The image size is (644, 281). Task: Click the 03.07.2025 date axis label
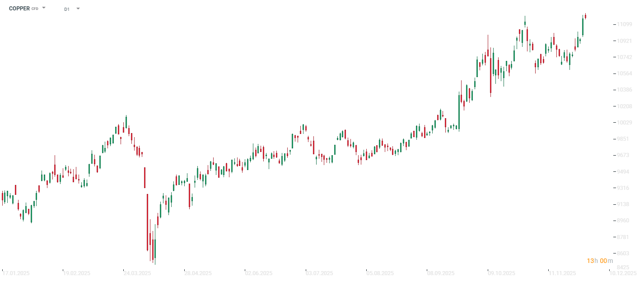pyautogui.click(x=319, y=273)
